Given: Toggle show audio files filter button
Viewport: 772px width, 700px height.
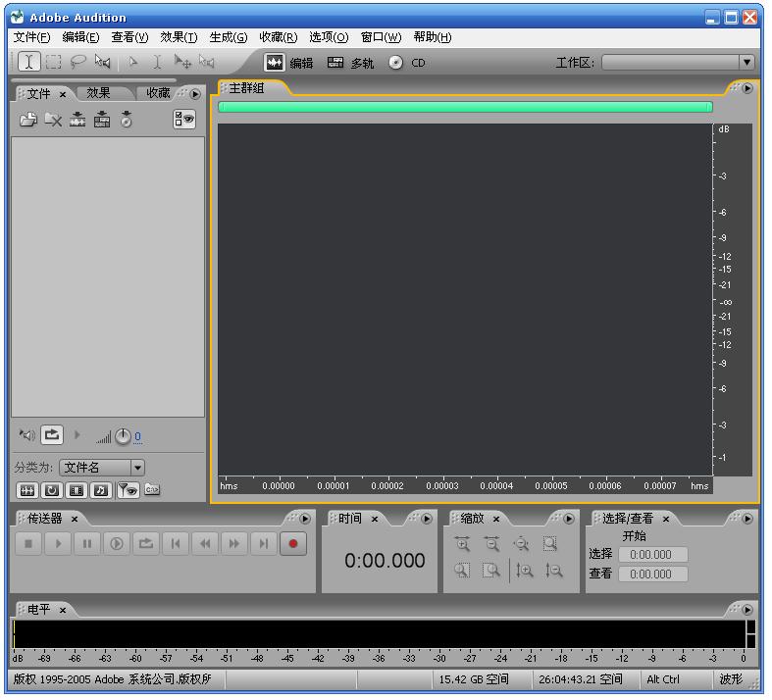Looking at the screenshot, I should [26, 489].
